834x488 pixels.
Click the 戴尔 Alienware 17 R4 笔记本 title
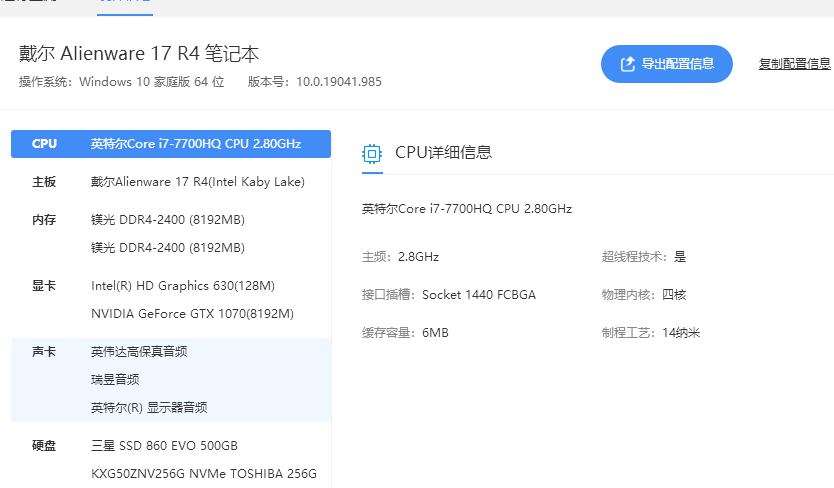coord(139,54)
